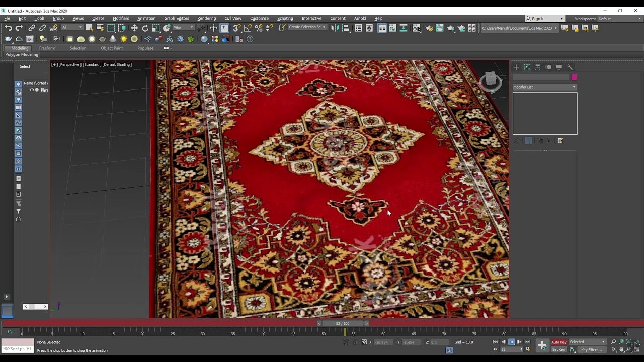The width and height of the screenshot is (644, 362).
Task: Select the Hierarchy panel icon
Action: pyautogui.click(x=538, y=67)
